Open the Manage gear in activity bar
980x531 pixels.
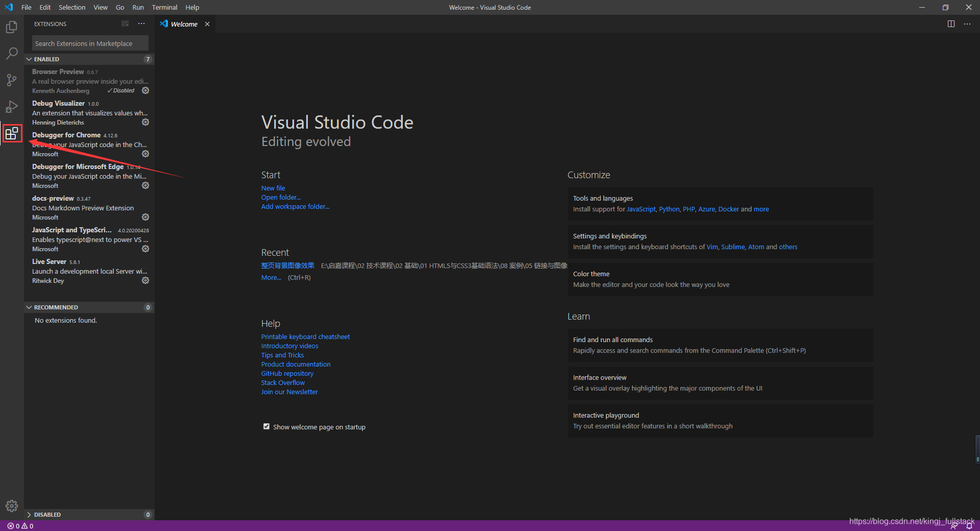pos(12,506)
